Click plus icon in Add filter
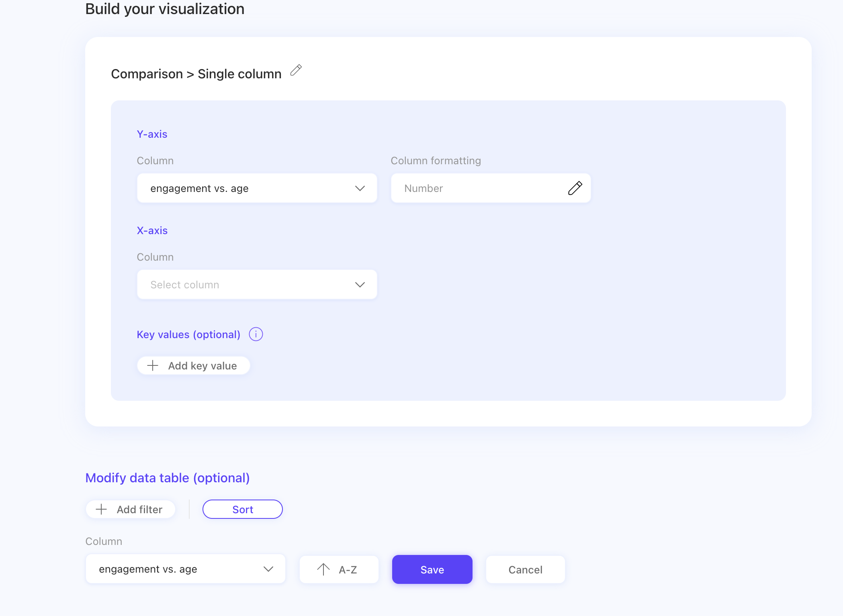This screenshot has height=616, width=843. point(101,509)
